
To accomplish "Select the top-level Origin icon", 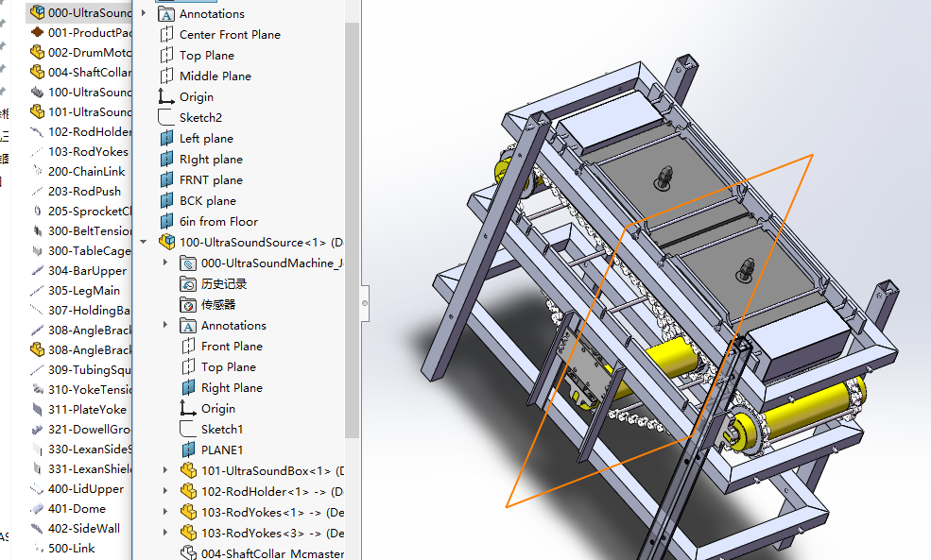I will pos(166,96).
